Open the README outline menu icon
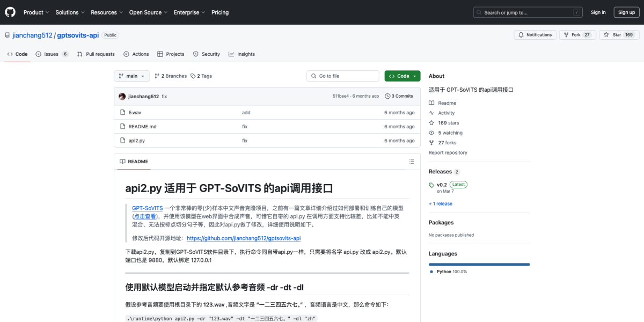 tap(412, 161)
